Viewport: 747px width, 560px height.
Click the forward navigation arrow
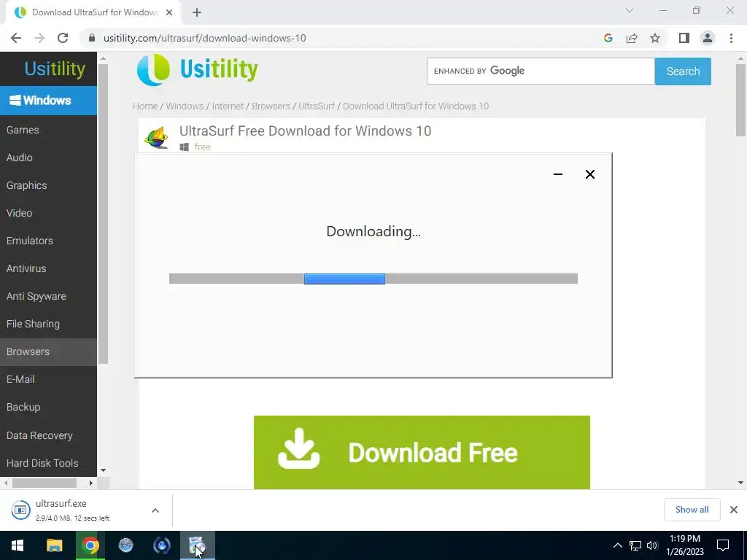pos(39,38)
